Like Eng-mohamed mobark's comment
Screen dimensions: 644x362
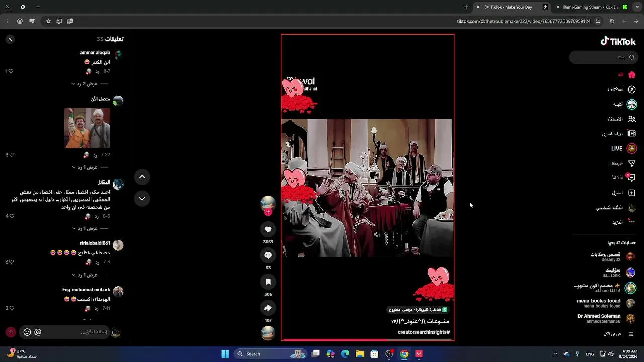[11, 308]
